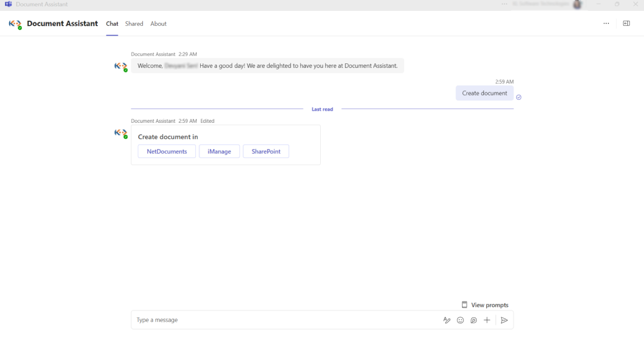The width and height of the screenshot is (644, 337).
Task: Open the loop/chat components icon
Action: (x=474, y=320)
